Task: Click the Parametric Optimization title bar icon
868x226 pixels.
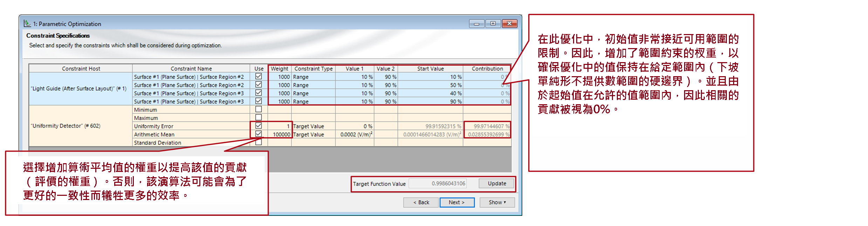Action: tap(27, 24)
